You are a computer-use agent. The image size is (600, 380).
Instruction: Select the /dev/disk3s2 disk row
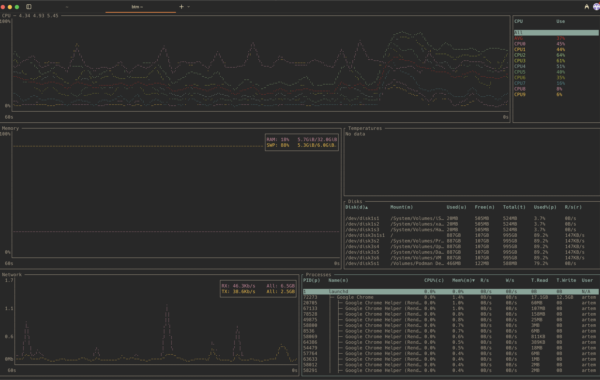(471, 241)
